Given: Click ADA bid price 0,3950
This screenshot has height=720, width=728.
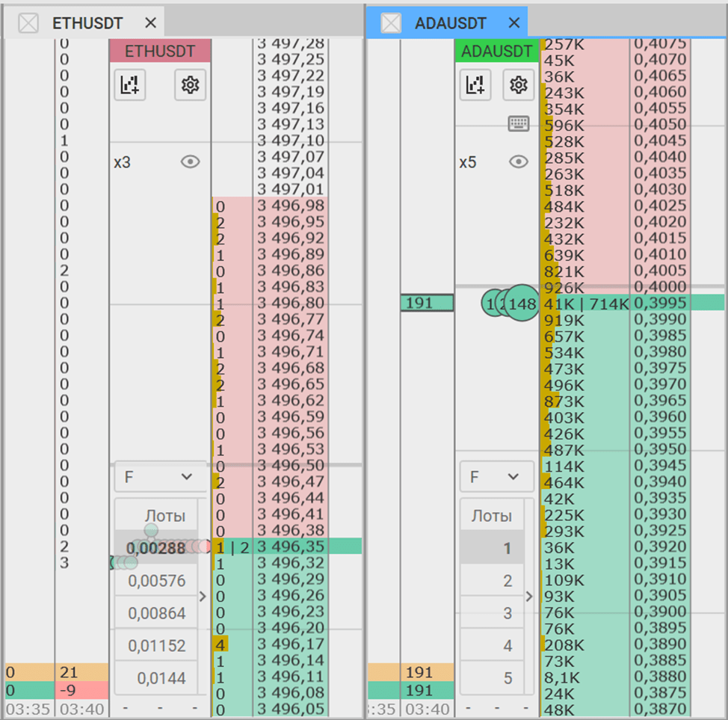Looking at the screenshot, I should (x=660, y=449).
